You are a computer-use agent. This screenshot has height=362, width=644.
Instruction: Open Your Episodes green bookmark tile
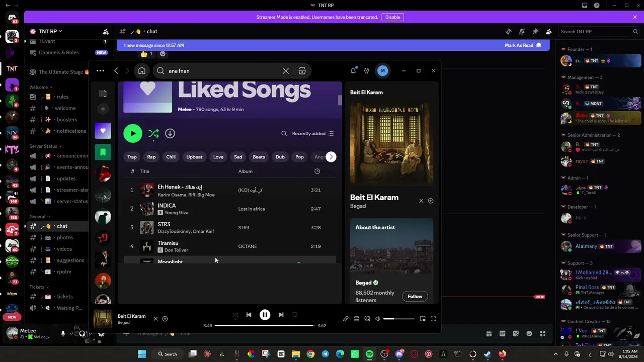103,152
